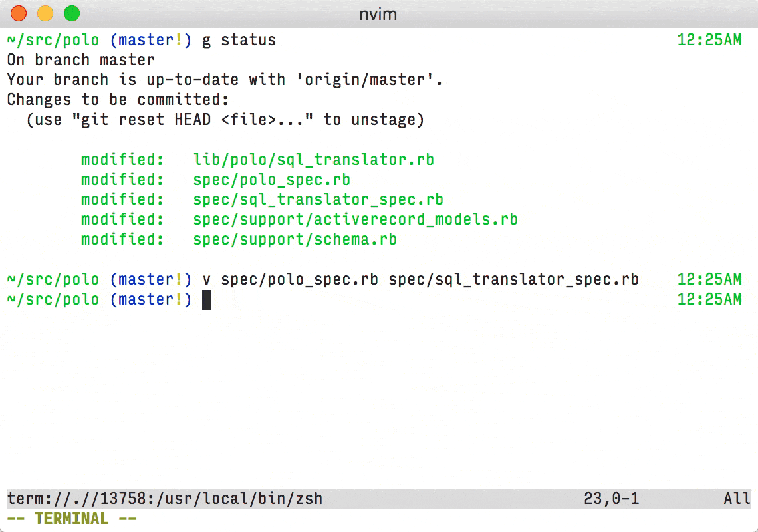The image size is (758, 532).
Task: Click the '-- TERMINAL --' mode indicator
Action: 72,519
